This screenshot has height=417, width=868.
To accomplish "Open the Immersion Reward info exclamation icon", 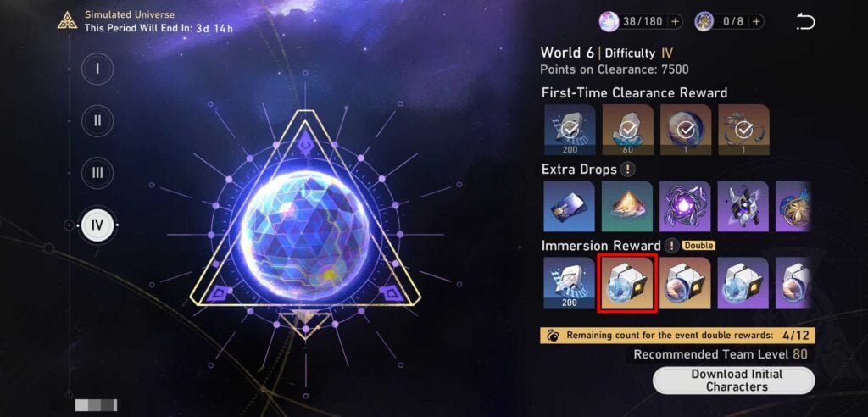I will [x=671, y=245].
